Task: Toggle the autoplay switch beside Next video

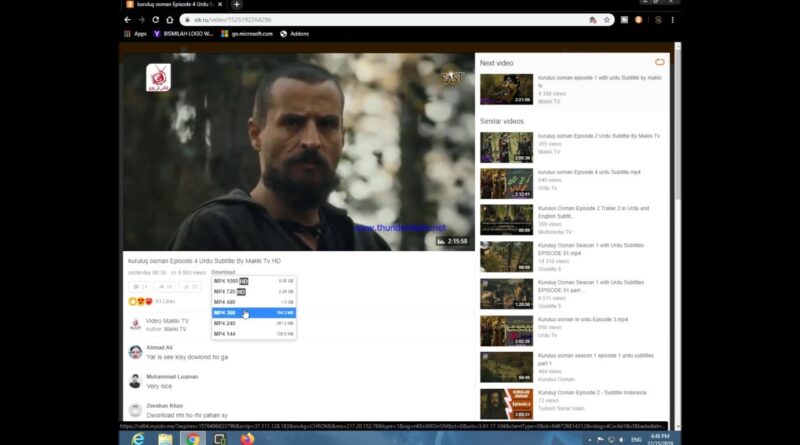Action: [660, 62]
